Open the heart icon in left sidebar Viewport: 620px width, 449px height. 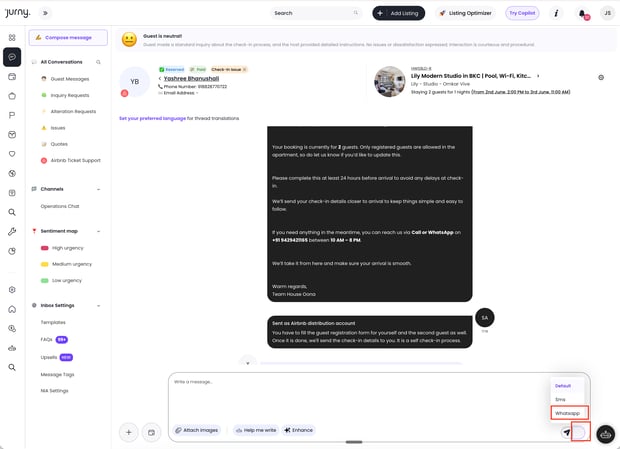click(12, 154)
